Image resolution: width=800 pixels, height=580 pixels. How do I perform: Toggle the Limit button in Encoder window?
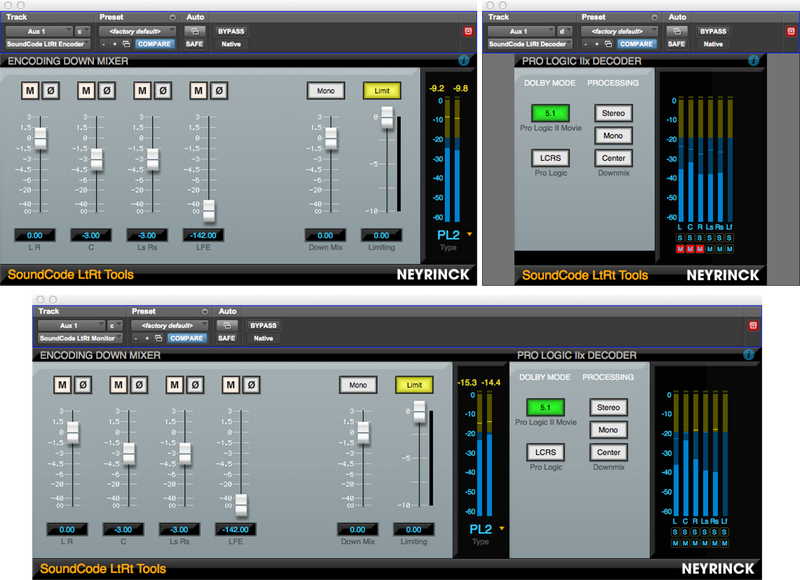pyautogui.click(x=382, y=91)
